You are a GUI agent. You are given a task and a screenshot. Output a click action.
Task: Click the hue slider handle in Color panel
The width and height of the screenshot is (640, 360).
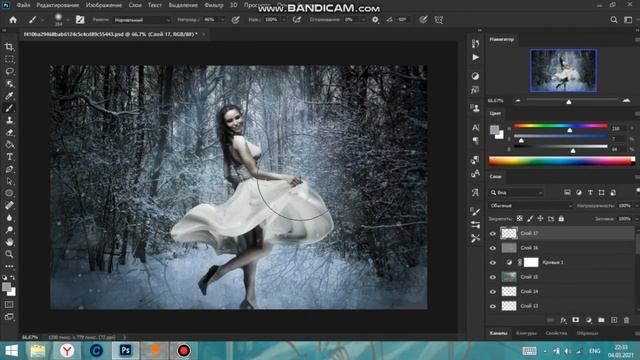tap(570, 130)
